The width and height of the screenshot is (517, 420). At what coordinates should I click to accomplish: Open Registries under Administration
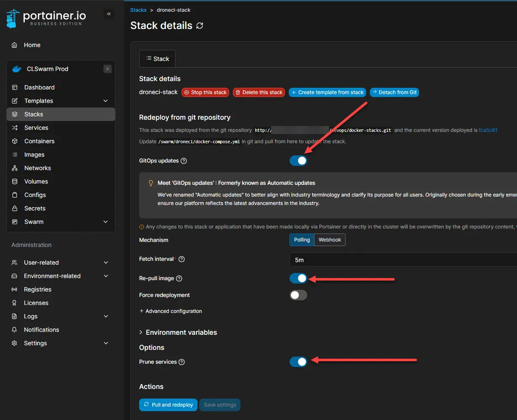[x=37, y=289]
